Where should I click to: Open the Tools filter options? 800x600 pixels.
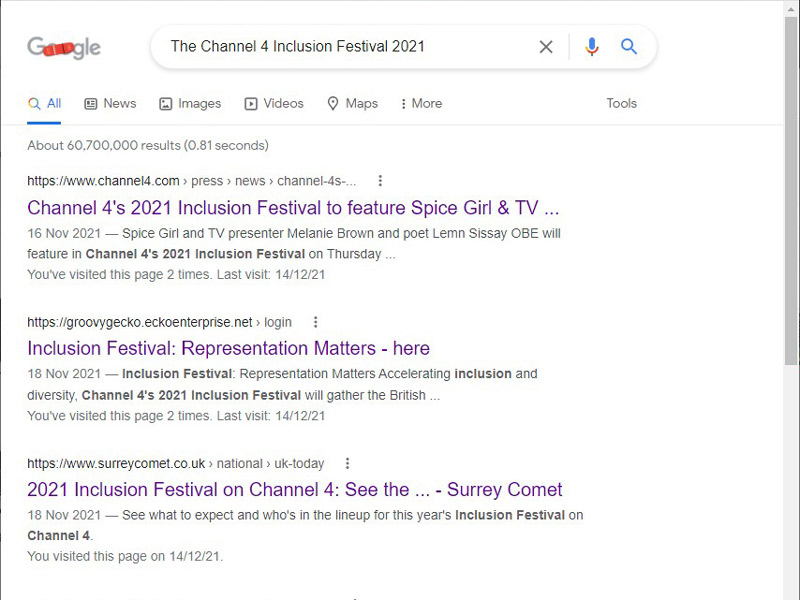(621, 104)
